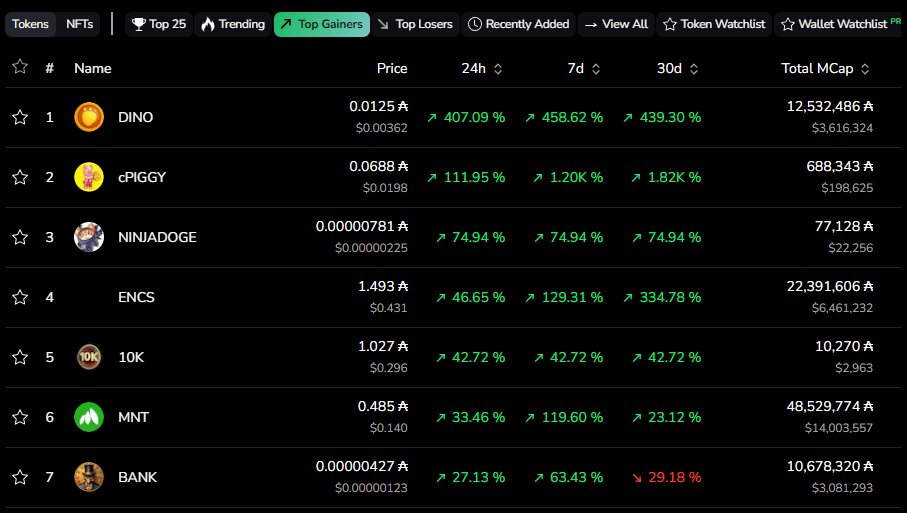Open the 10K token badge icon
This screenshot has height=513, width=907.
pos(89,357)
